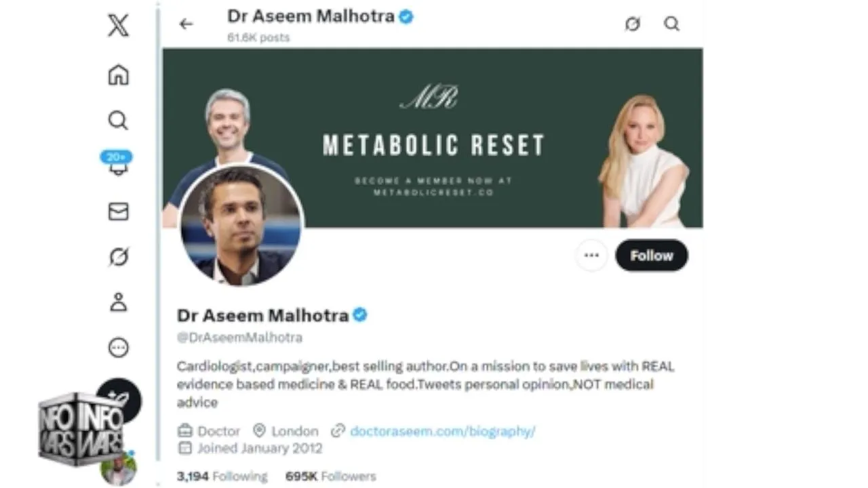Click the Grok icon in profile header

point(632,24)
